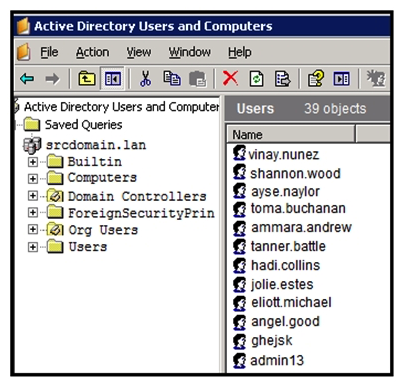The width and height of the screenshot is (403, 386).
Task: Open the Help menu
Action: coord(240,52)
